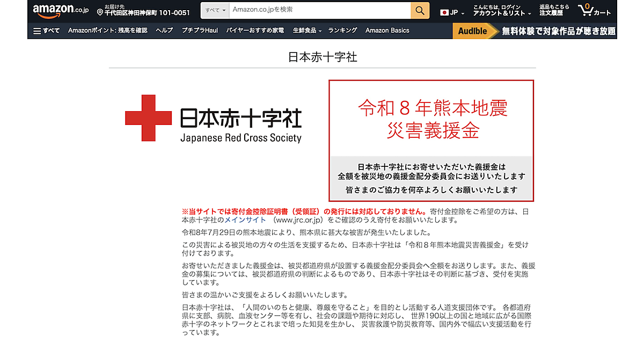
Task: Click the delivery location pin icon
Action: click(x=100, y=12)
